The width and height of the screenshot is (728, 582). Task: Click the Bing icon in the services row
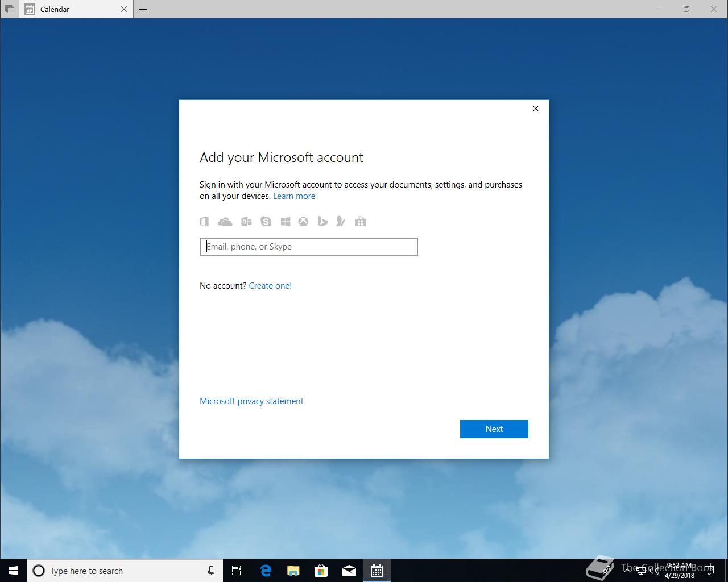tap(322, 222)
